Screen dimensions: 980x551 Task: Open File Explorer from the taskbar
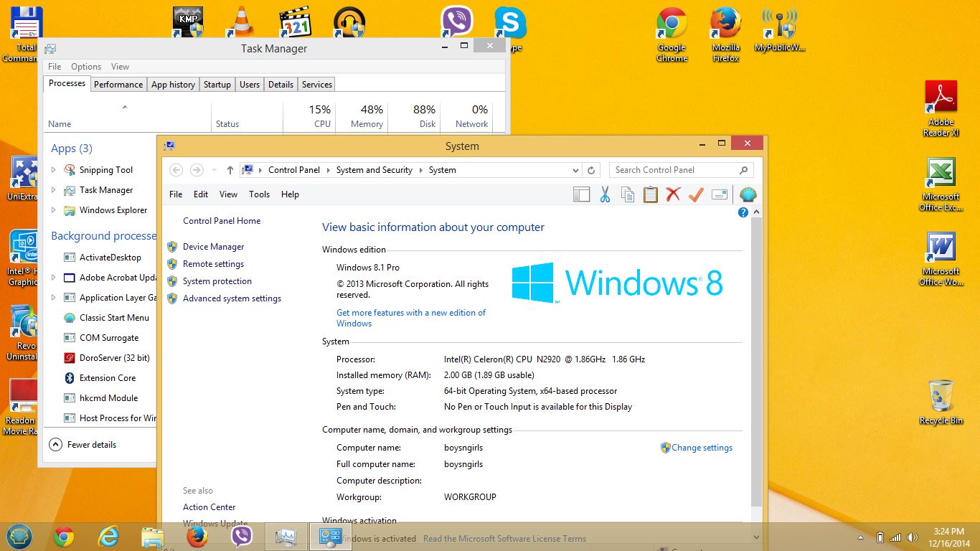[x=153, y=537]
